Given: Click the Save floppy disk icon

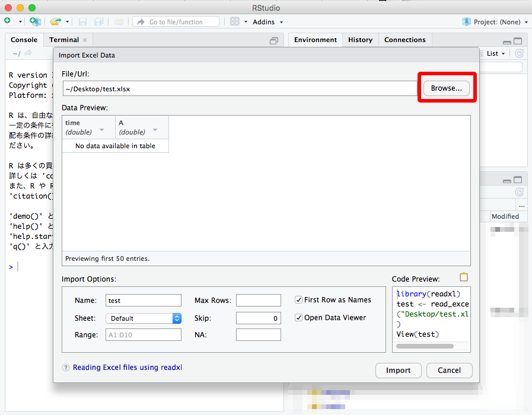Looking at the screenshot, I should click(82, 22).
